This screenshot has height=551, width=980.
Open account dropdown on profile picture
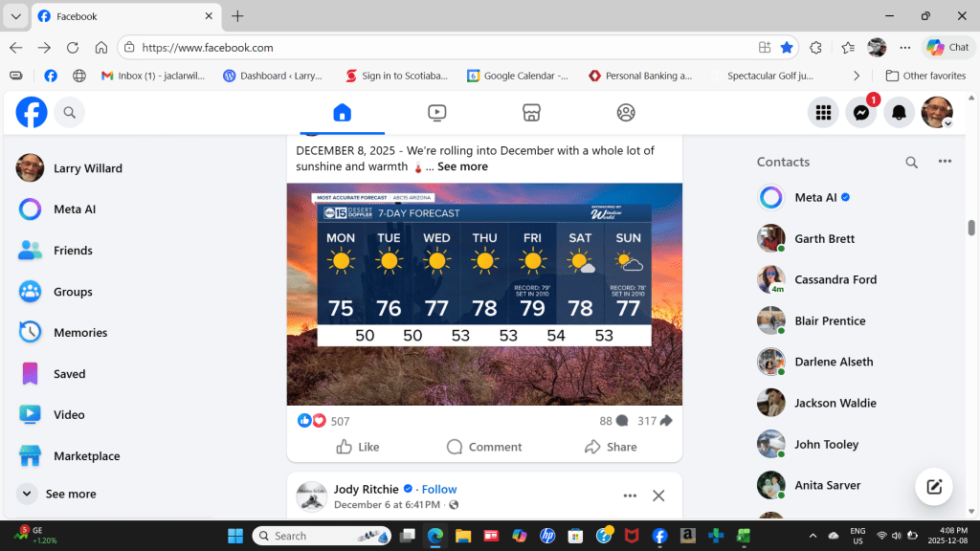click(947, 123)
